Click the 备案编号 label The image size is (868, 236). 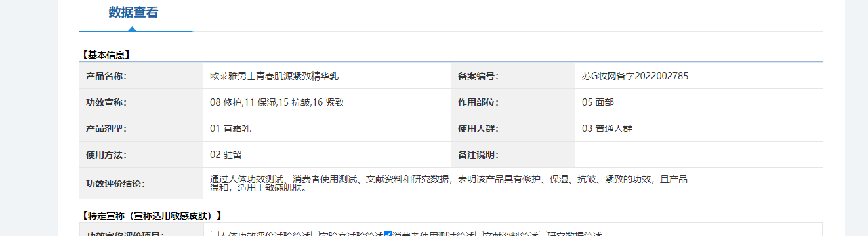coord(478,76)
